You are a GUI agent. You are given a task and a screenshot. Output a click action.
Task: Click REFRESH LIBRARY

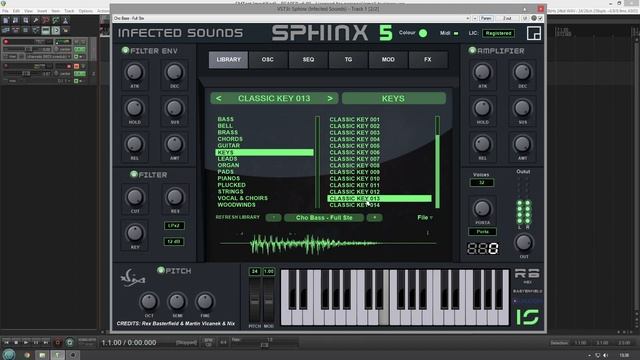(238, 217)
